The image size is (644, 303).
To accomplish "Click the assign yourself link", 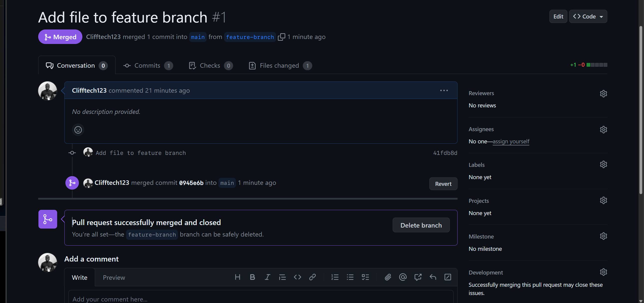I will (511, 141).
